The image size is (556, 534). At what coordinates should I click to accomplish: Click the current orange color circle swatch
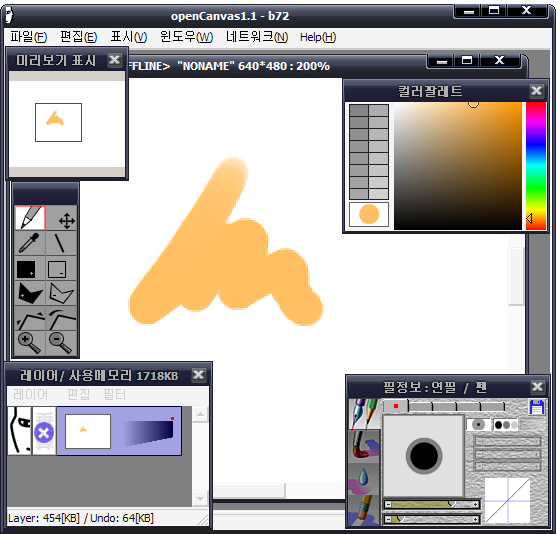point(369,214)
